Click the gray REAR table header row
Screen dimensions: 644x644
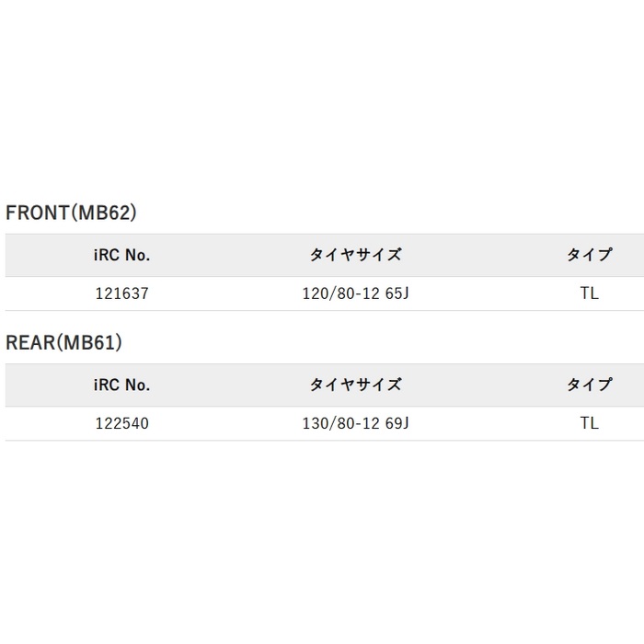(325, 385)
